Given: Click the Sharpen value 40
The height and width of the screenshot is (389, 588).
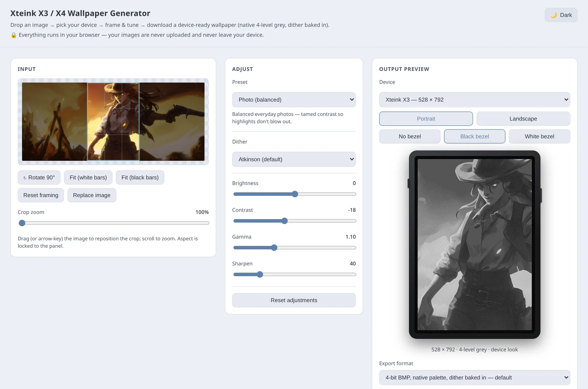Looking at the screenshot, I should pyautogui.click(x=353, y=264).
